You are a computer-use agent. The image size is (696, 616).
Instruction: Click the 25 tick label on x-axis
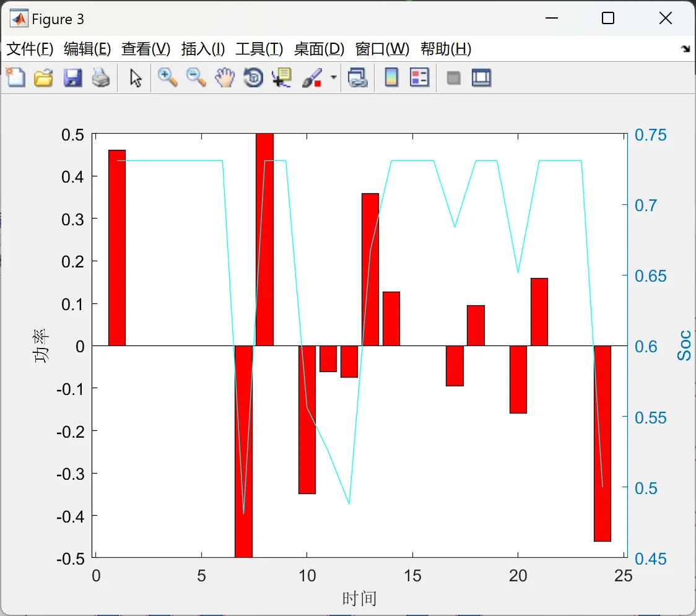coord(623,576)
